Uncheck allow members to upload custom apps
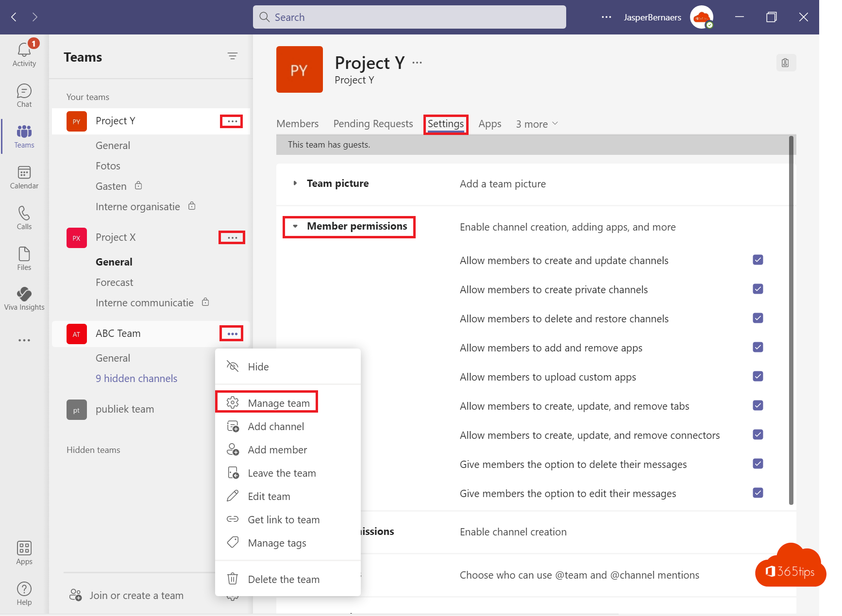This screenshot has width=842, height=616. 758,377
